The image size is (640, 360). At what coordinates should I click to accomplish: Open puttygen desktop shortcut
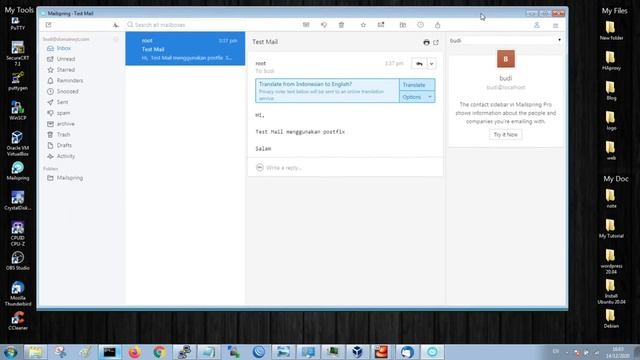click(18, 81)
